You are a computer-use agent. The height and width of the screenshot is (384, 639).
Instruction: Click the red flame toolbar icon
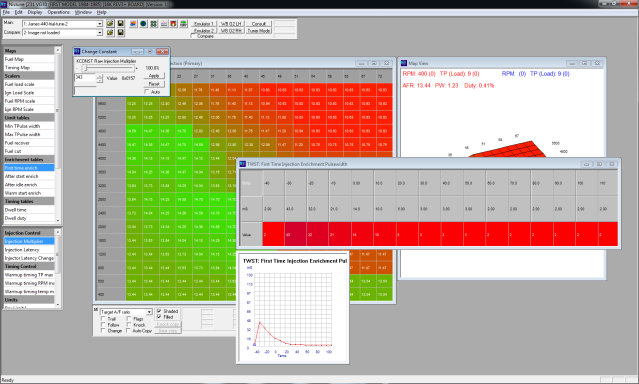(x=174, y=24)
